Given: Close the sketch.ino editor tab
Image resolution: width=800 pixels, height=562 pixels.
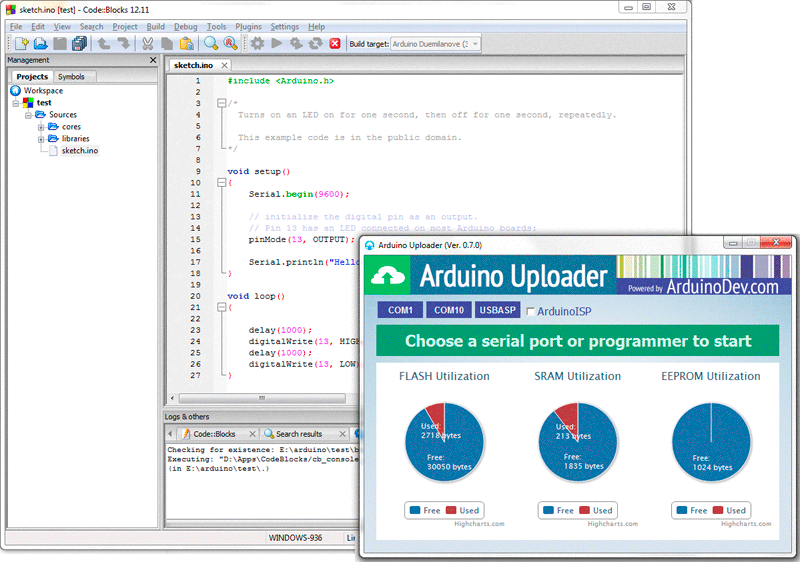Looking at the screenshot, I should pyautogui.click(x=224, y=65).
